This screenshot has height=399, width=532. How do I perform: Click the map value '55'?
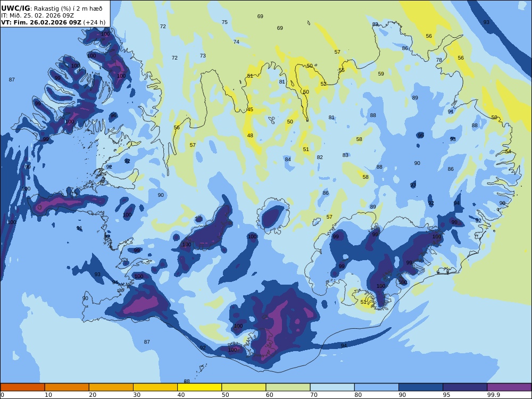pos(342,70)
